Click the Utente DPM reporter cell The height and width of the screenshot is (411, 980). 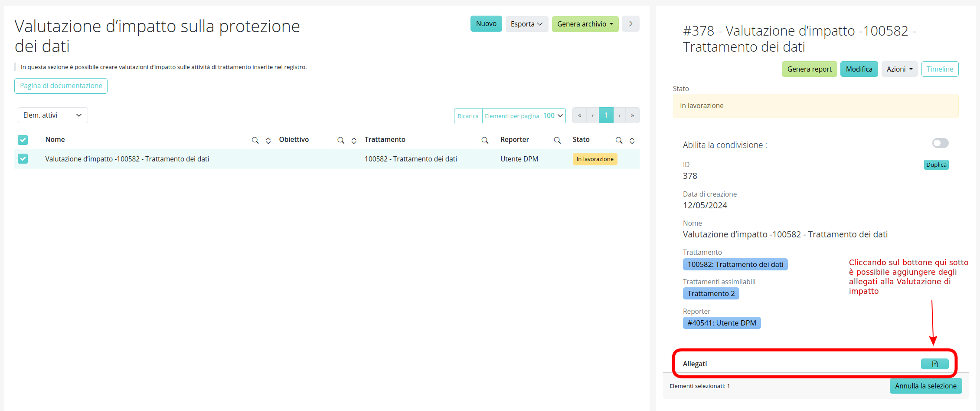519,159
